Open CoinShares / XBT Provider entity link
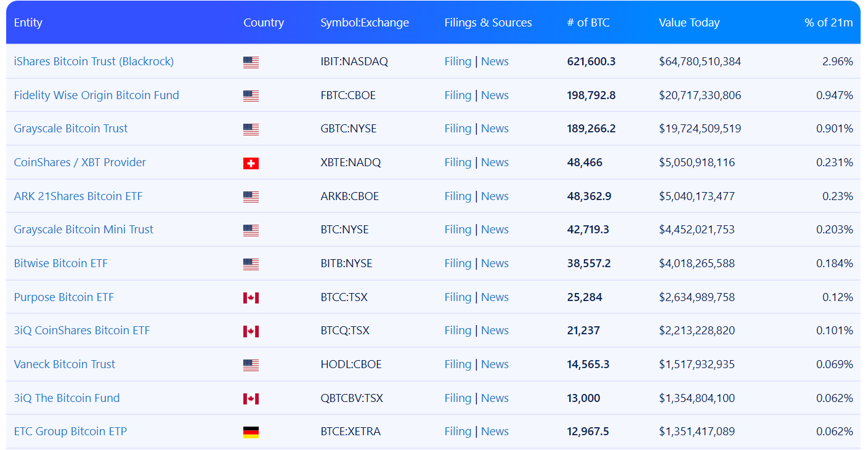Image resolution: width=868 pixels, height=450 pixels. pyautogui.click(x=80, y=163)
